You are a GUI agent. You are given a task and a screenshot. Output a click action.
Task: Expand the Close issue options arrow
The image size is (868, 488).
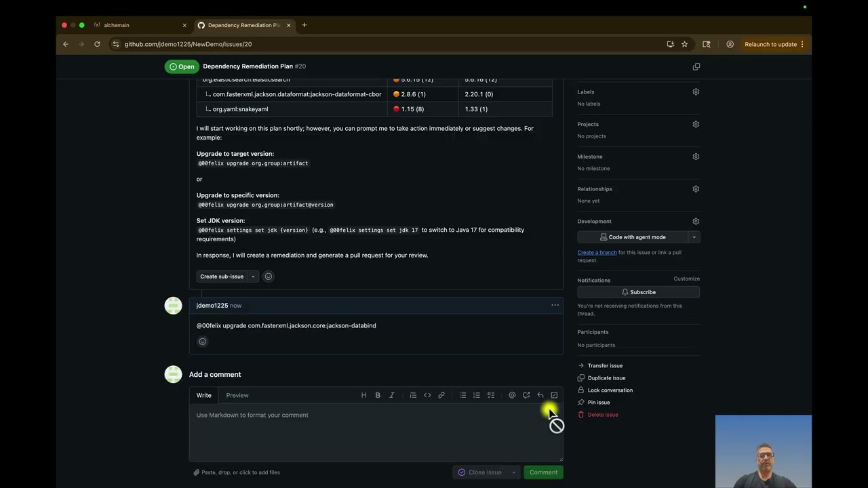click(514, 472)
